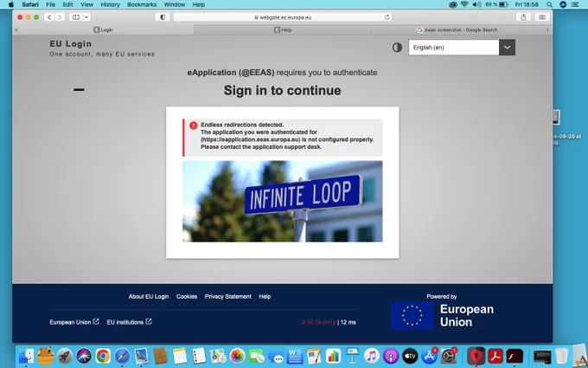Switch to the Help tab

pyautogui.click(x=283, y=29)
